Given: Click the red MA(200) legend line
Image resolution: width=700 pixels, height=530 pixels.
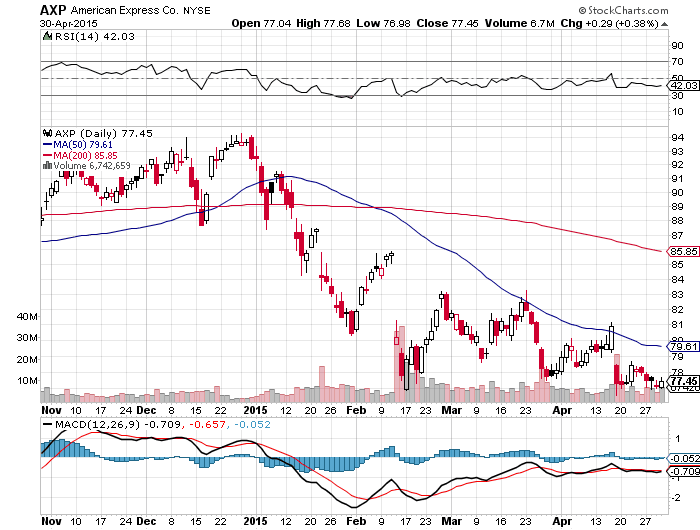Looking at the screenshot, I should (x=47, y=155).
